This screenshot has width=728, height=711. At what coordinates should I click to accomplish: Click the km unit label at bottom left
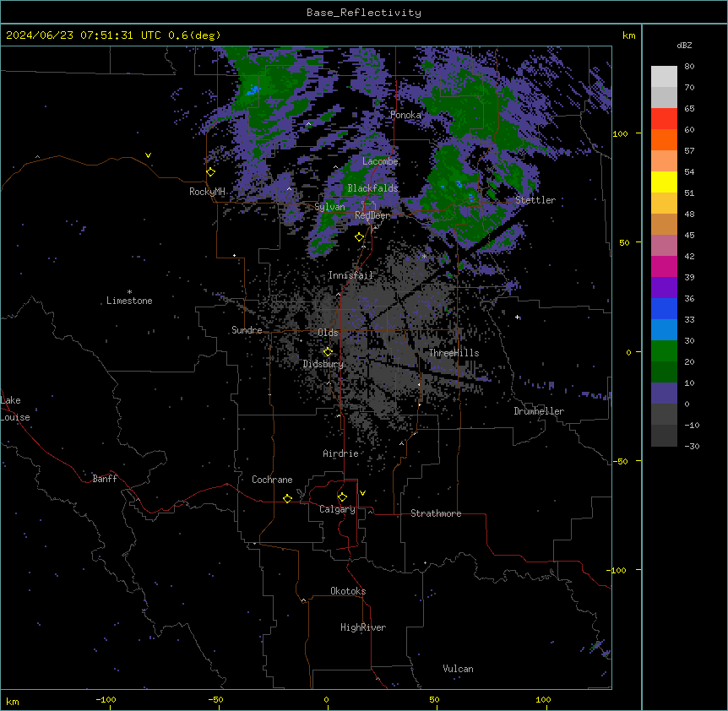(x=13, y=701)
